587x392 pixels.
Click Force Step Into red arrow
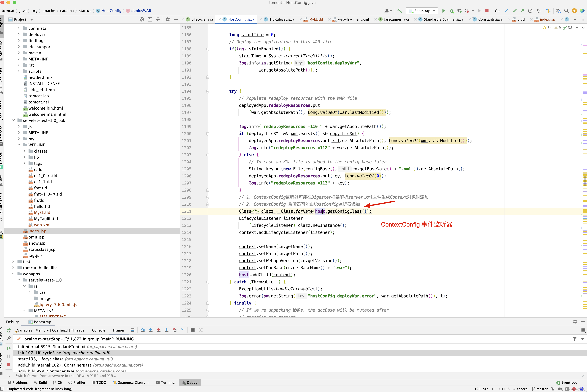pyautogui.click(x=159, y=330)
